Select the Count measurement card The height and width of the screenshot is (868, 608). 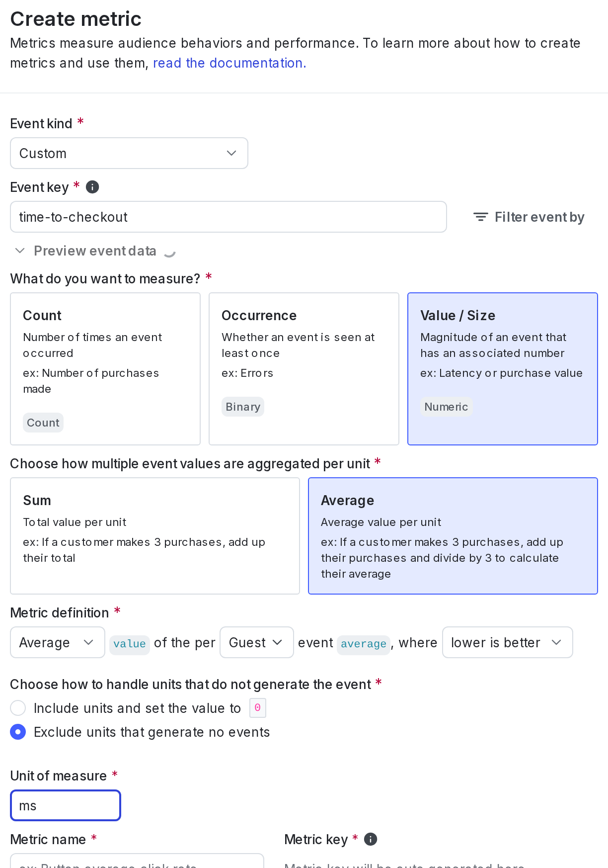point(105,369)
